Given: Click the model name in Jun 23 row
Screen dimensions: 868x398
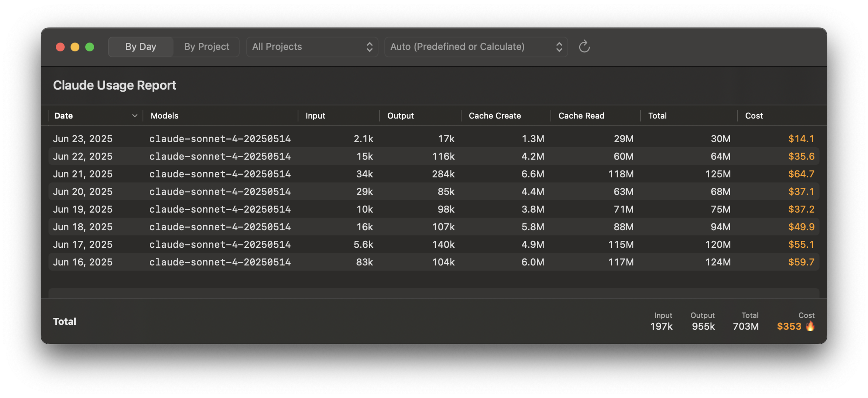Looking at the screenshot, I should tap(220, 138).
